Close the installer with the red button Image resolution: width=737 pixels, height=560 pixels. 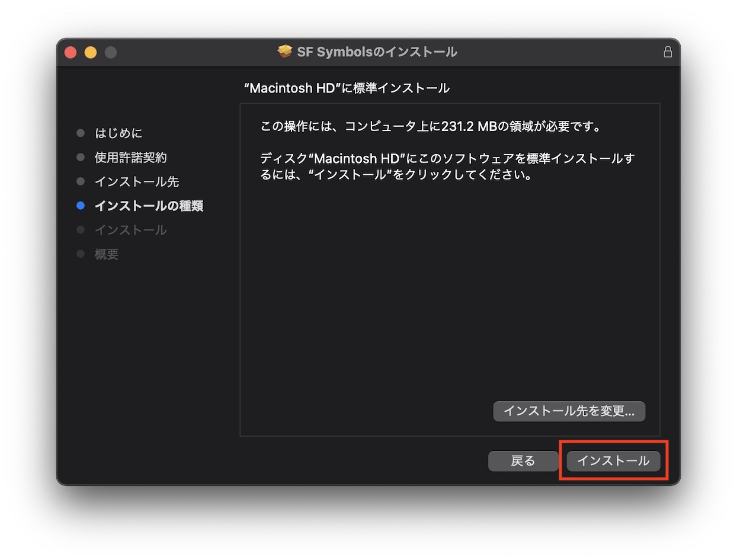(x=71, y=52)
